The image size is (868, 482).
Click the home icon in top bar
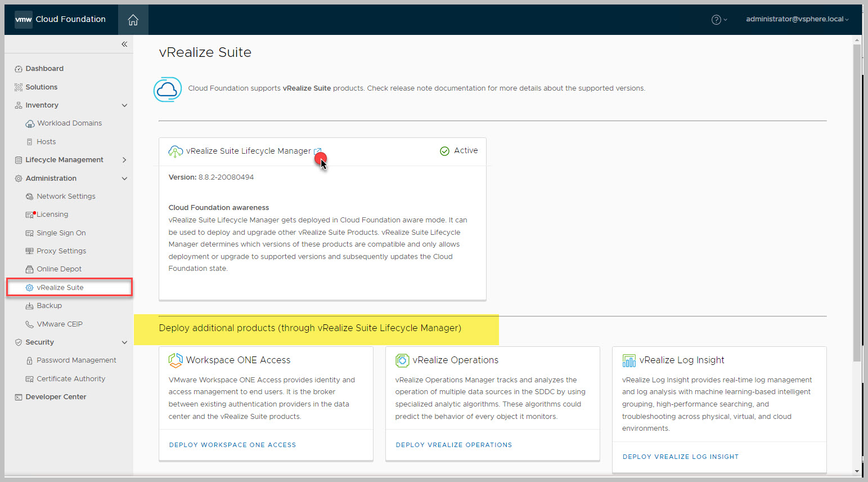133,20
